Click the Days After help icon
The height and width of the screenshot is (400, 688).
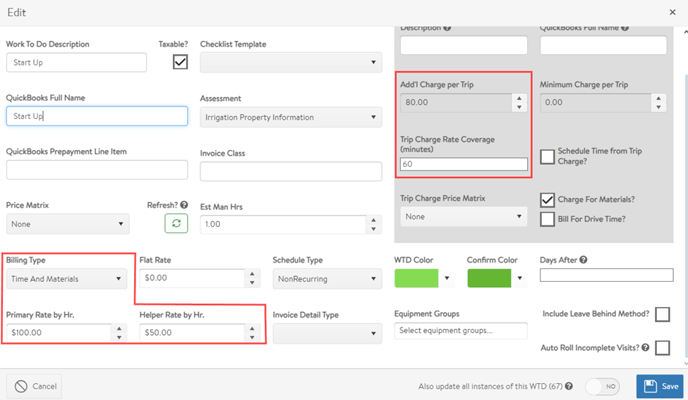click(583, 260)
